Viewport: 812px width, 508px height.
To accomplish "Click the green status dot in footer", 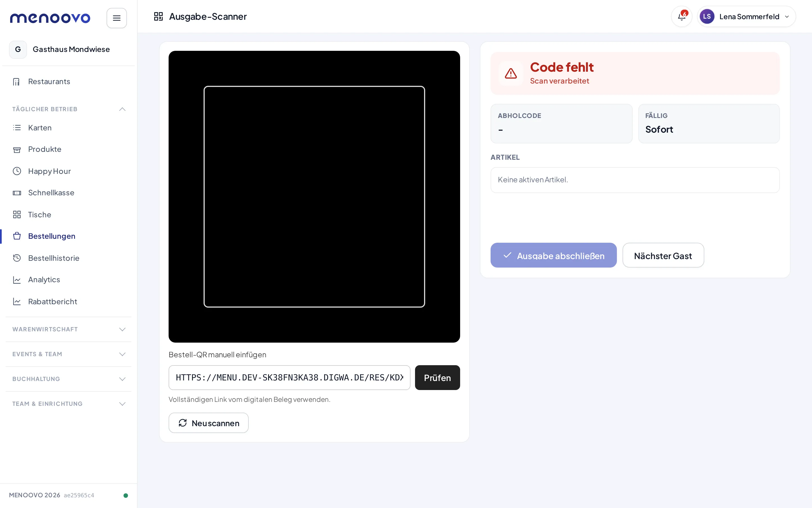I will (x=126, y=495).
